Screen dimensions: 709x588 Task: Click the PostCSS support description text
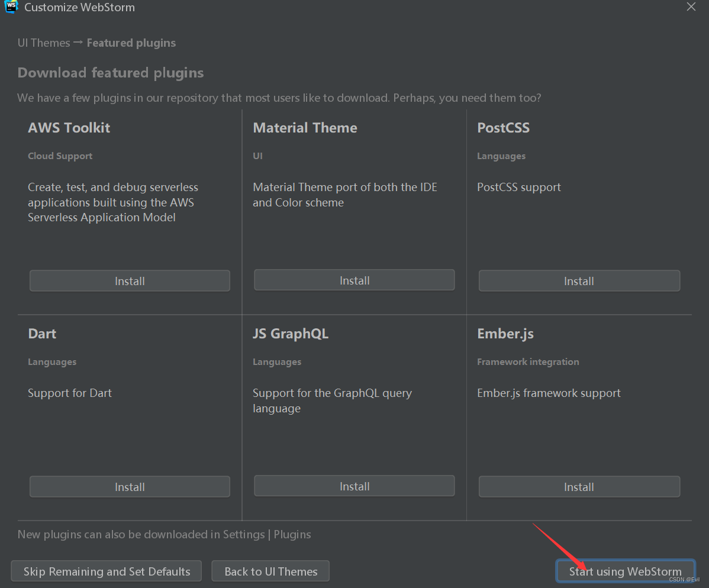tap(518, 187)
